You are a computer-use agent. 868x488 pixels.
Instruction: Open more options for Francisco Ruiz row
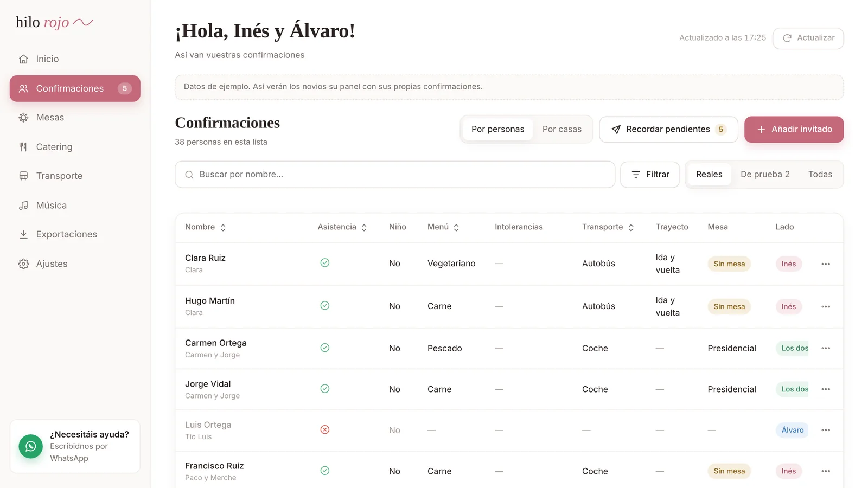coord(826,471)
